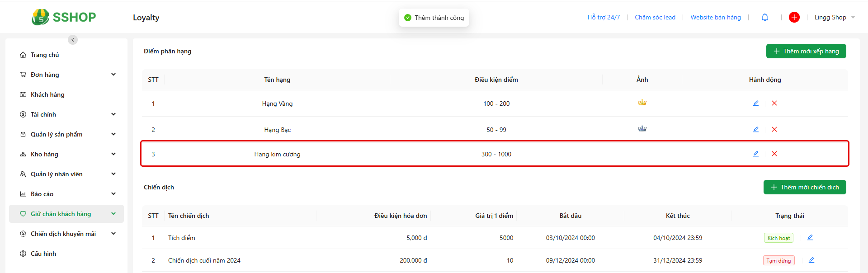This screenshot has height=273, width=868.
Task: Collapse the sidebar with the arrow button
Action: pyautogui.click(x=73, y=40)
